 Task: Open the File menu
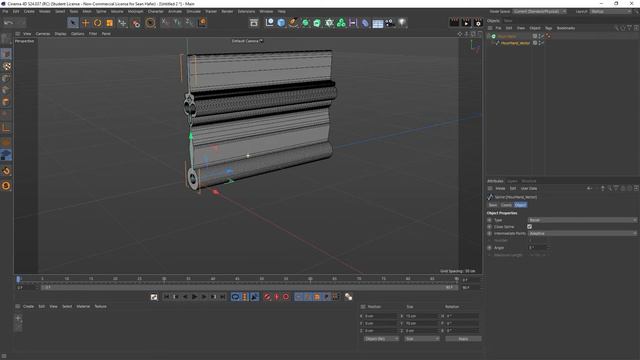click(x=5, y=11)
